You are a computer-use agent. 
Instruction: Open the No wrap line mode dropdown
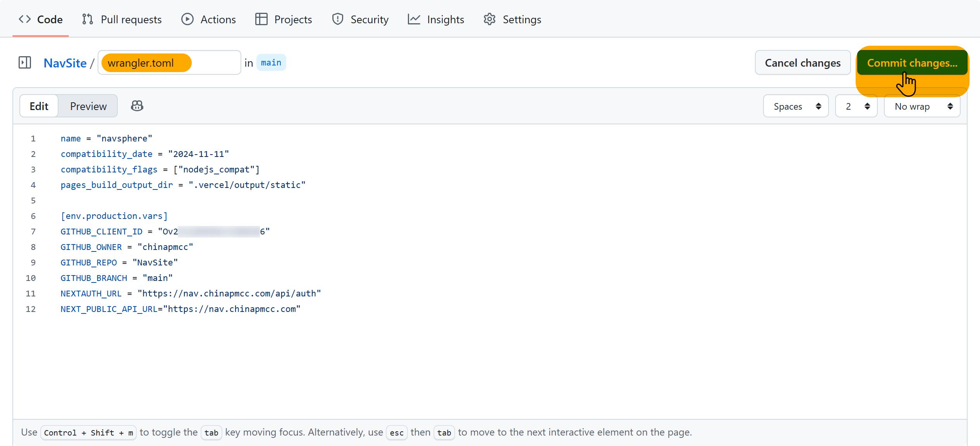pyautogui.click(x=922, y=106)
